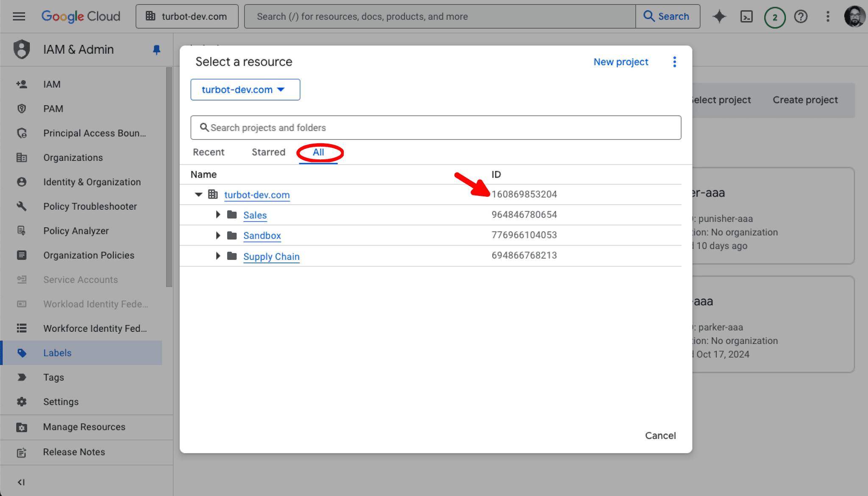Click the IAM add-person sidebar icon

click(x=22, y=84)
